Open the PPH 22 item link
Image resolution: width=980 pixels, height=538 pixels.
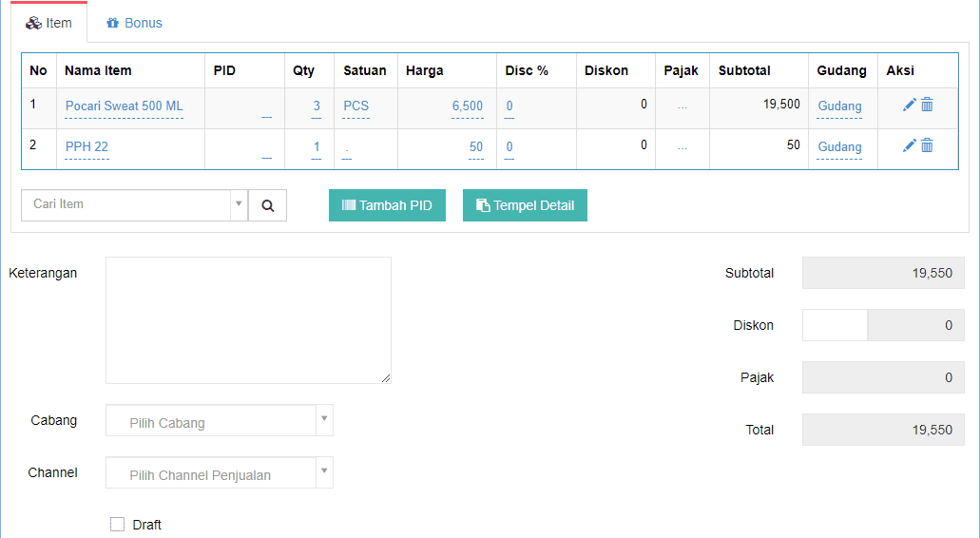[86, 146]
